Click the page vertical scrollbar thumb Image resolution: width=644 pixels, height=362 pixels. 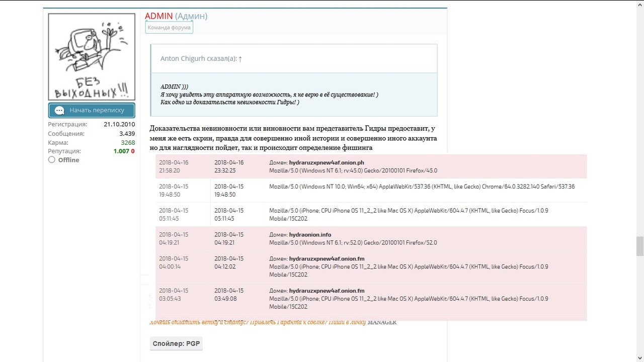[639, 246]
